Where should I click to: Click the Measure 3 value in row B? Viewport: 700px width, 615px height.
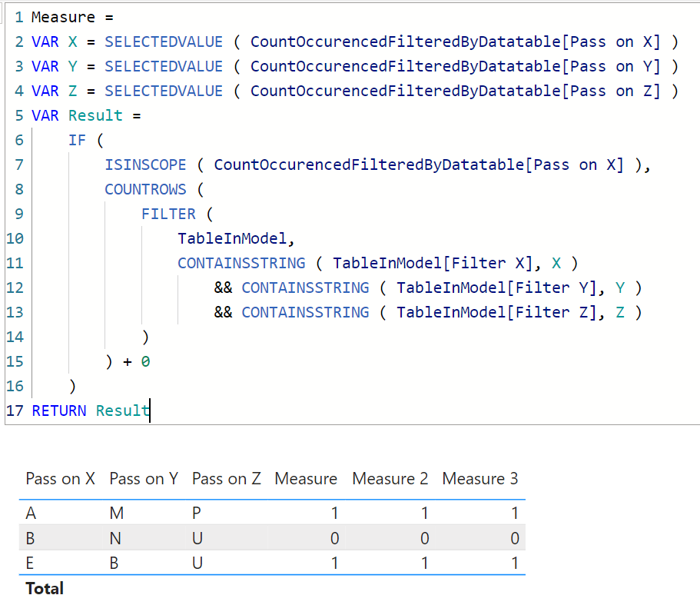[x=514, y=538]
